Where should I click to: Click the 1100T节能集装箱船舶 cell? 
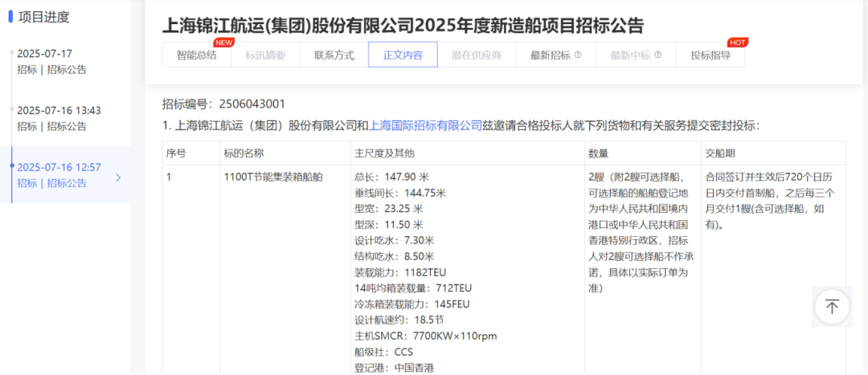tap(273, 177)
